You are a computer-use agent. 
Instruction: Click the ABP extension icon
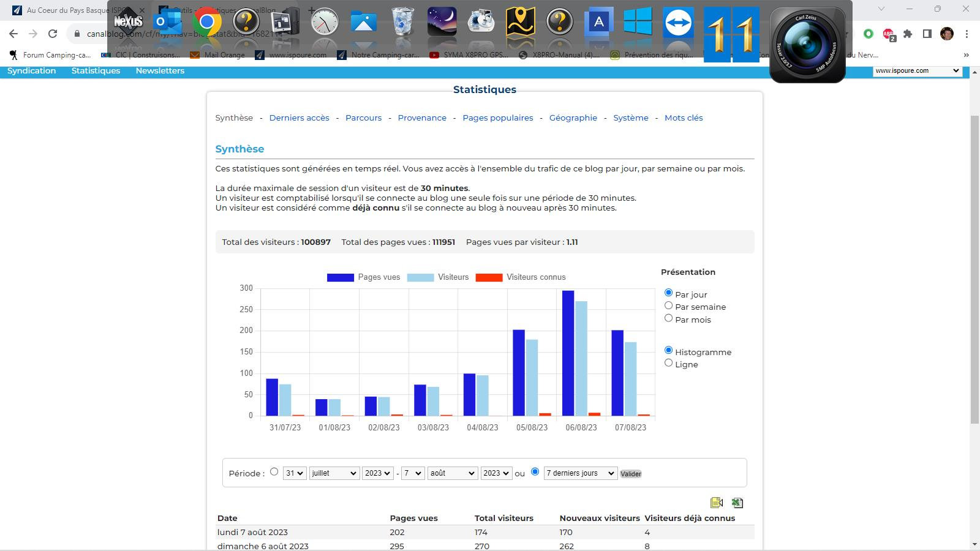pyautogui.click(x=888, y=35)
